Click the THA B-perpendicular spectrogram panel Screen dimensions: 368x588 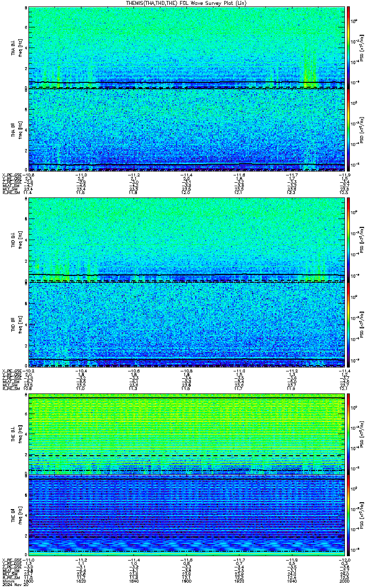click(186, 47)
